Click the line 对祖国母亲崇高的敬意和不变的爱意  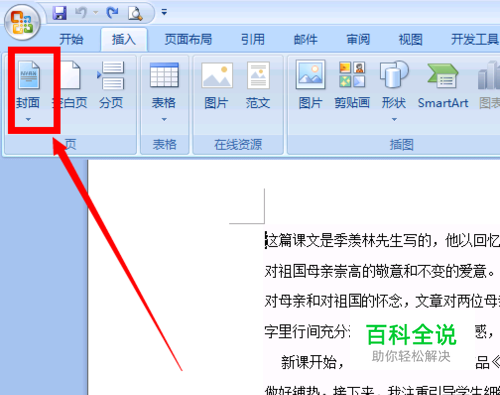tap(380, 271)
